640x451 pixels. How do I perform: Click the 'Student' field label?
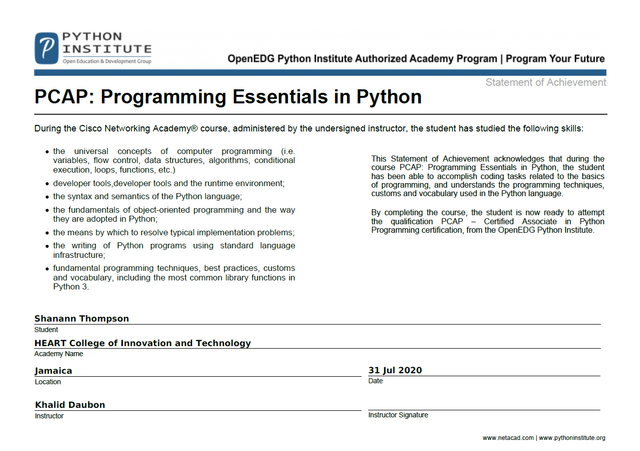tap(46, 329)
